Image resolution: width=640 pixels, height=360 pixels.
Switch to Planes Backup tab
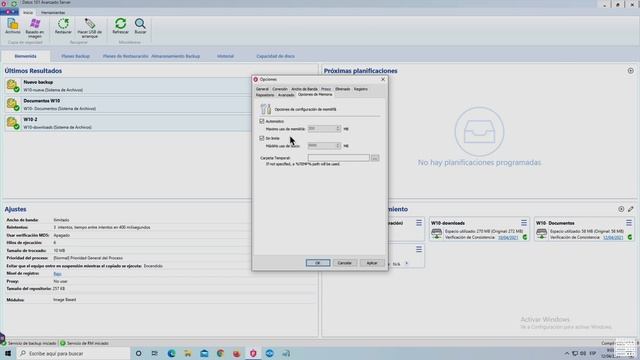[76, 56]
